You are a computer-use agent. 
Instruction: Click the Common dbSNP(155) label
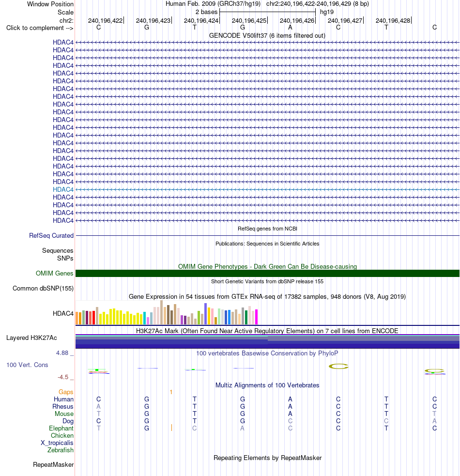tap(43, 289)
